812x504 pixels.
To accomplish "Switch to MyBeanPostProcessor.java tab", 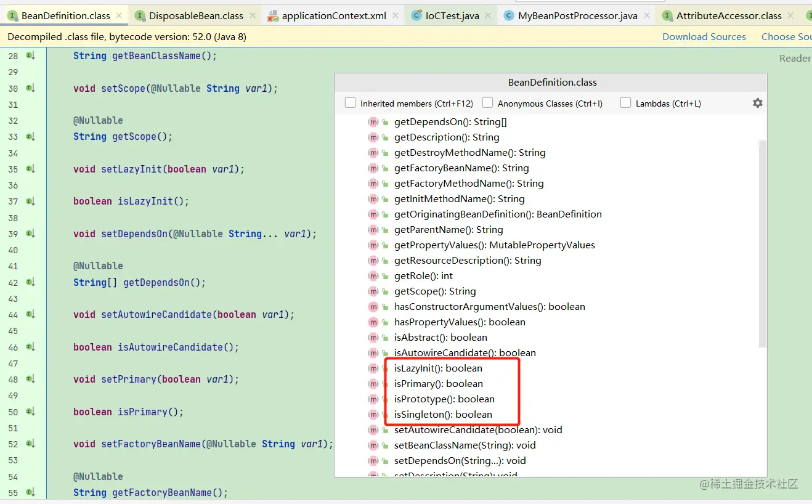I will coord(577,15).
